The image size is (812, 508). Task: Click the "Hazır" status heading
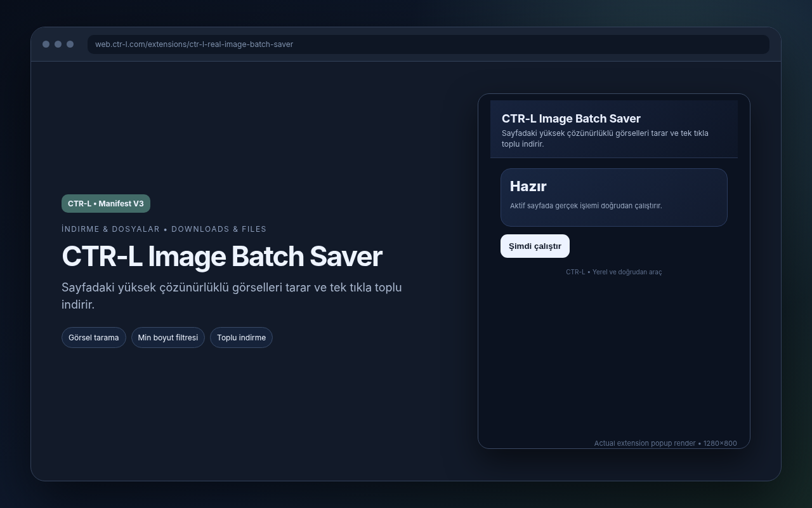pos(528,186)
